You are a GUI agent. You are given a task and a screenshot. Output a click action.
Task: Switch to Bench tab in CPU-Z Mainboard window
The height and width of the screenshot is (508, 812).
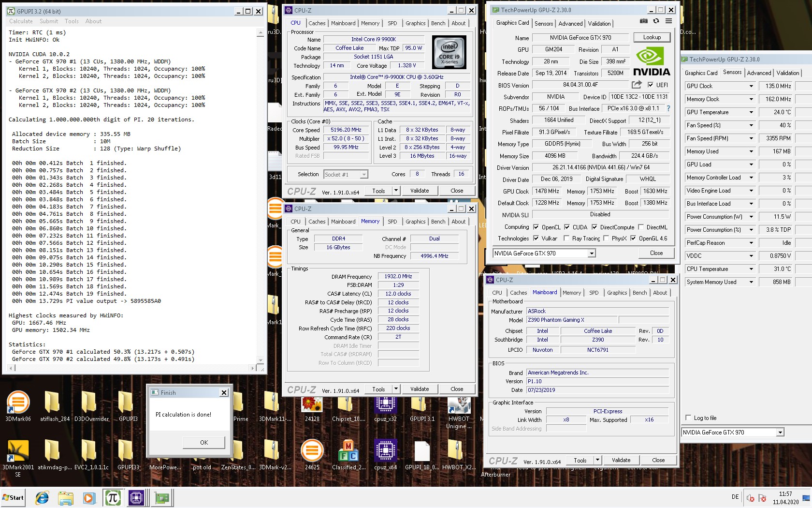(x=639, y=293)
